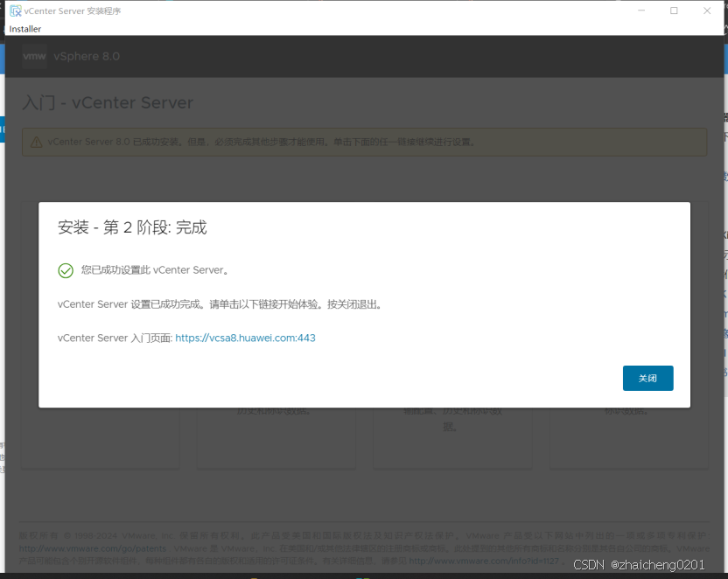
Task: Click the label vCenter Server 入门页面:
Action: point(115,338)
